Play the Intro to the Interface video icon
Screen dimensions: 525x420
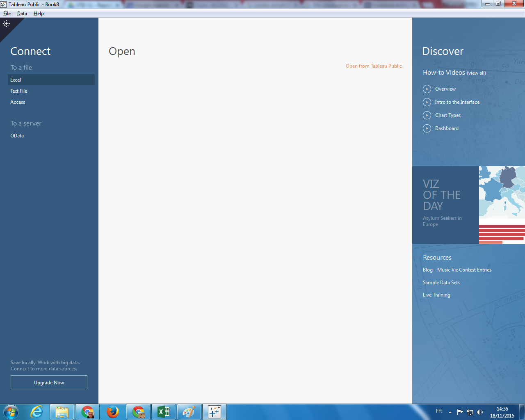(427, 102)
